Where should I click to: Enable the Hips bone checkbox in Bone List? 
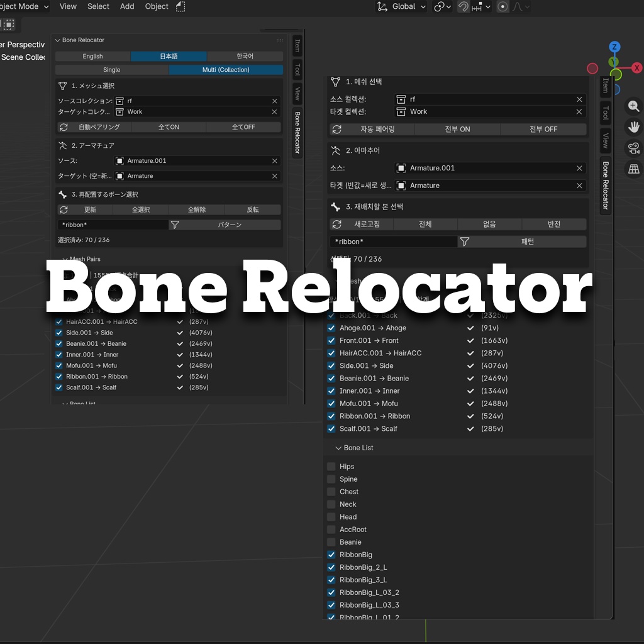(x=331, y=466)
